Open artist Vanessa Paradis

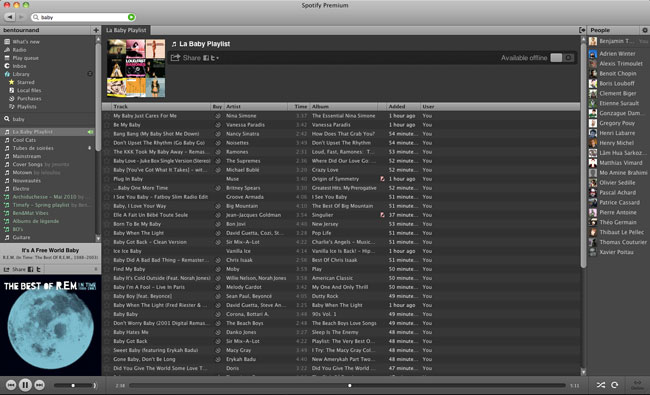[245, 125]
